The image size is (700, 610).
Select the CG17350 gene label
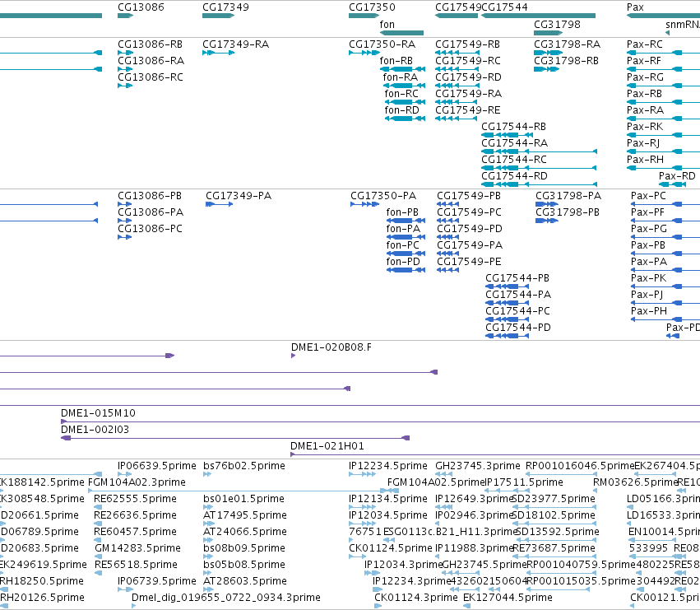[x=372, y=7]
